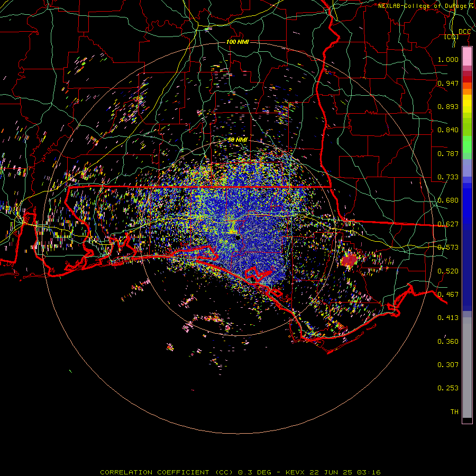Select the 0.467 scale label
476x476 pixels.
pyautogui.click(x=448, y=295)
